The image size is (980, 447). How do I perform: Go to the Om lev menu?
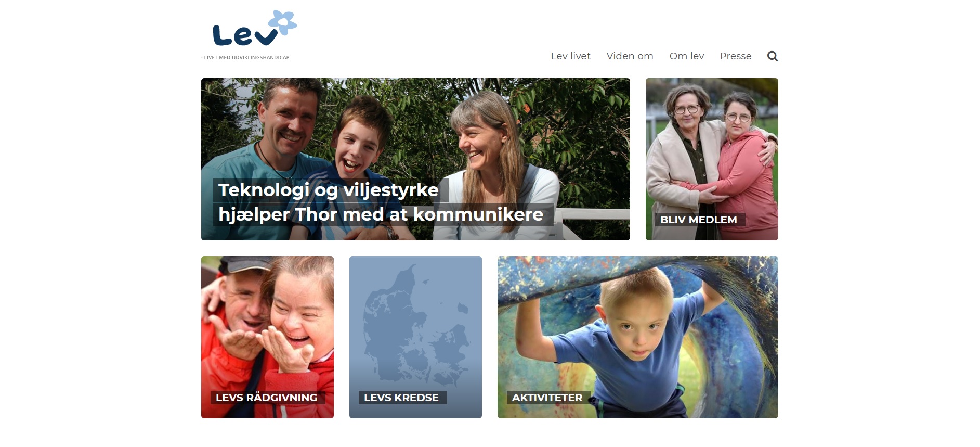pos(686,56)
